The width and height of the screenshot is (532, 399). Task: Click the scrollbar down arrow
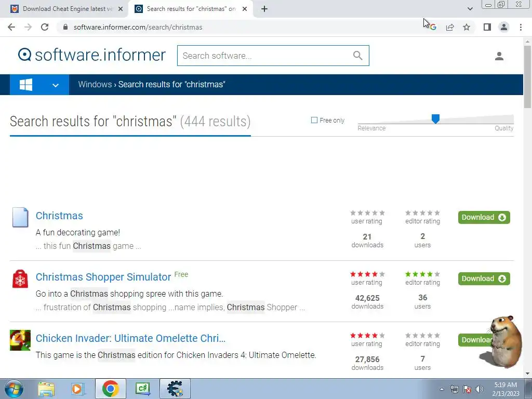tap(527, 374)
